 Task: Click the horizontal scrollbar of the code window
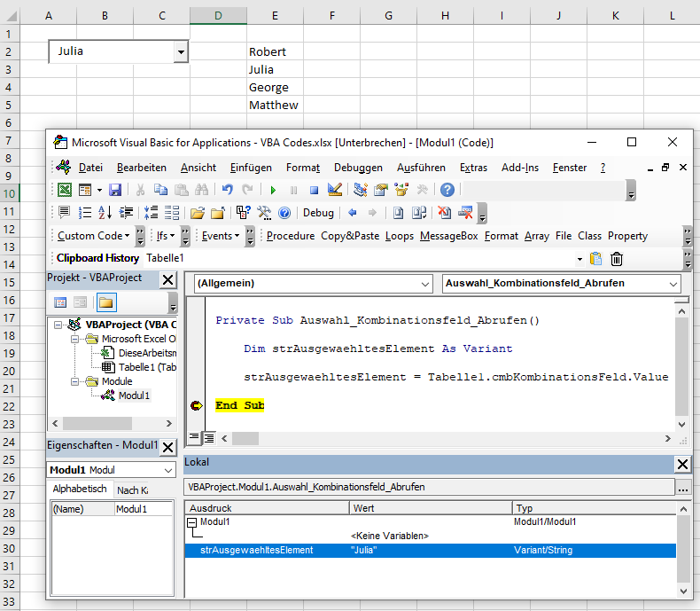pyautogui.click(x=447, y=439)
